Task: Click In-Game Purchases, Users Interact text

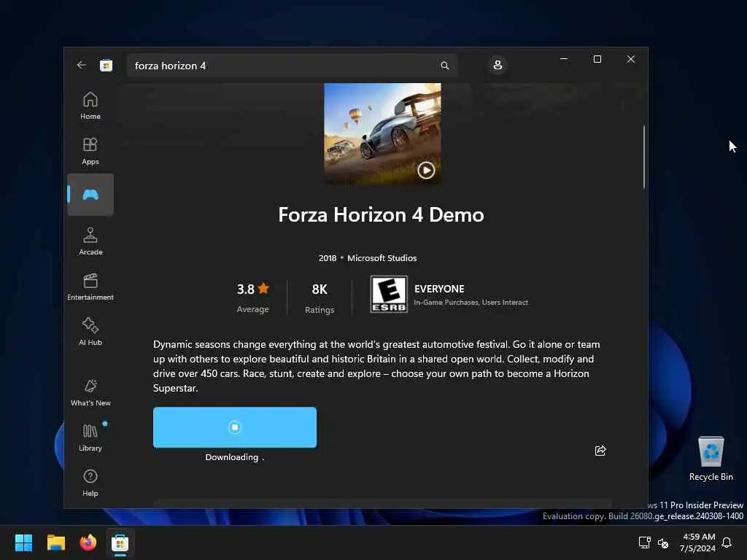Action: tap(471, 303)
